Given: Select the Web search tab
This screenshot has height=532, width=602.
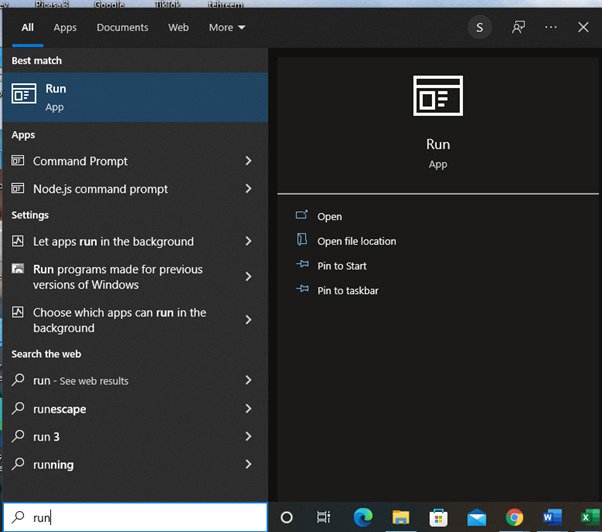Looking at the screenshot, I should coord(178,27).
